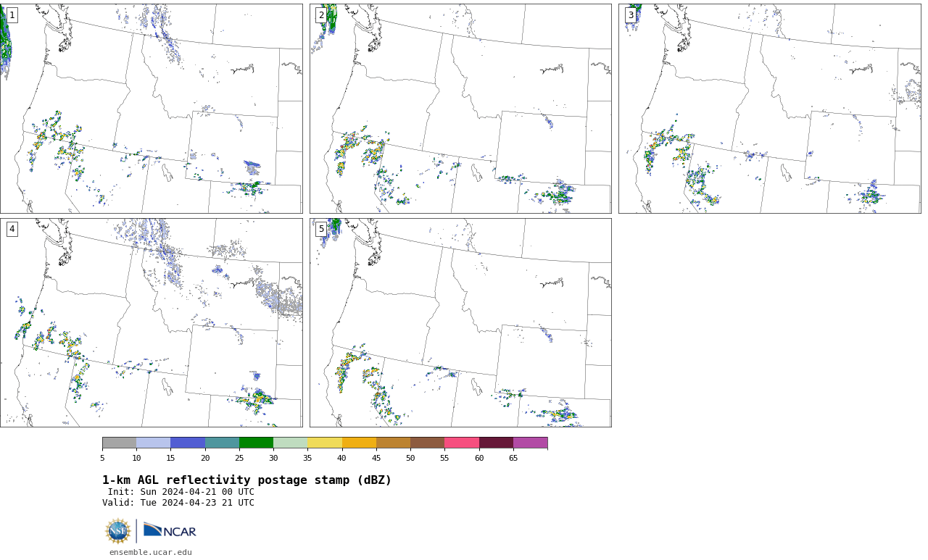Open the ensemble.ucar.edu link
Screen dimensions: 928x560
(x=151, y=552)
